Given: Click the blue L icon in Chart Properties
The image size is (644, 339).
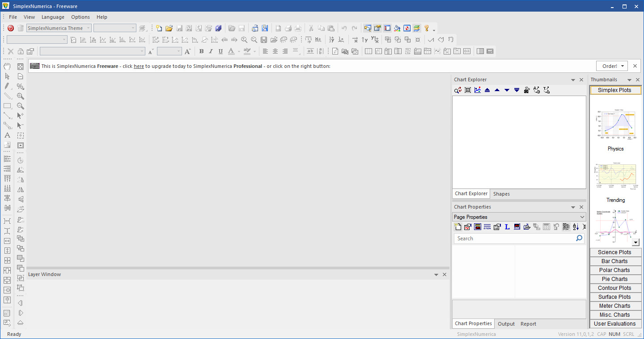Looking at the screenshot, I should click(x=507, y=227).
